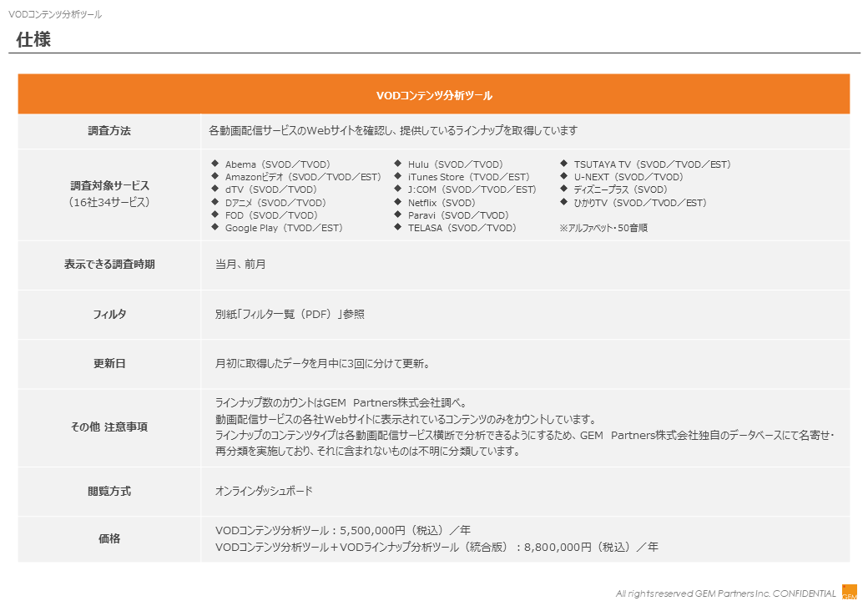Click the TELASA (SVOD/TVOD) entry

(x=462, y=228)
